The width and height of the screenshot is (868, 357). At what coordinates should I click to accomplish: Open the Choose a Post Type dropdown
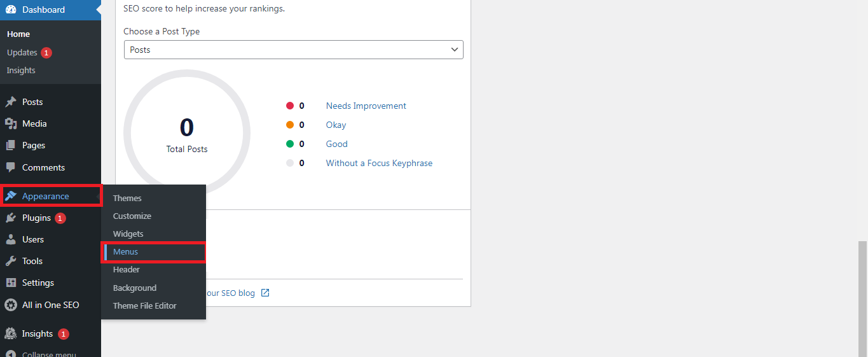coord(294,50)
